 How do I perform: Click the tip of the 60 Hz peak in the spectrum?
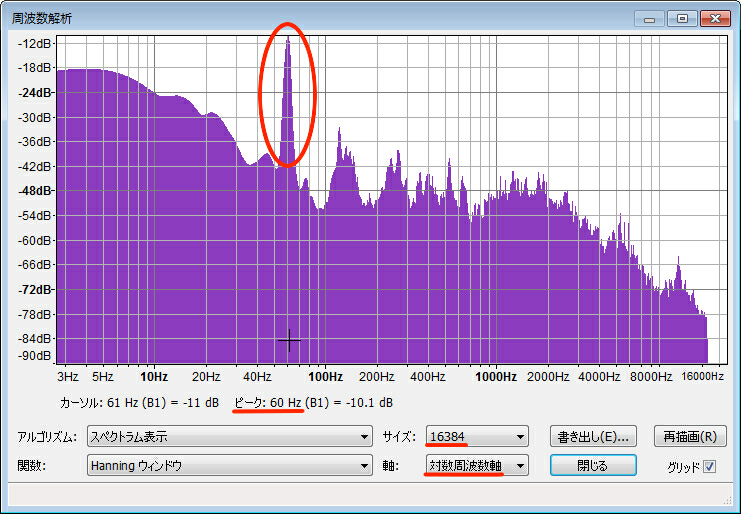[288, 38]
